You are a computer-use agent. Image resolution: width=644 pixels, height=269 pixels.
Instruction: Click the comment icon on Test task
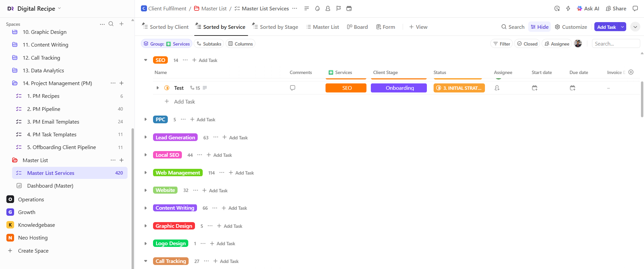click(293, 88)
